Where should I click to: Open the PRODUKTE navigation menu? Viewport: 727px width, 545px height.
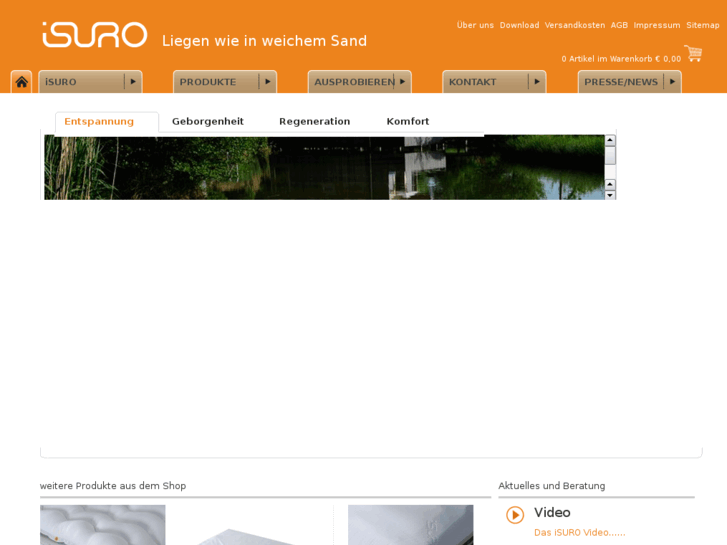pyautogui.click(x=225, y=82)
